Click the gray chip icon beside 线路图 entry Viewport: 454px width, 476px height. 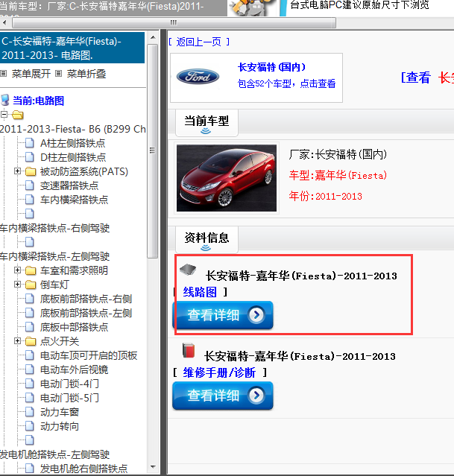(188, 269)
